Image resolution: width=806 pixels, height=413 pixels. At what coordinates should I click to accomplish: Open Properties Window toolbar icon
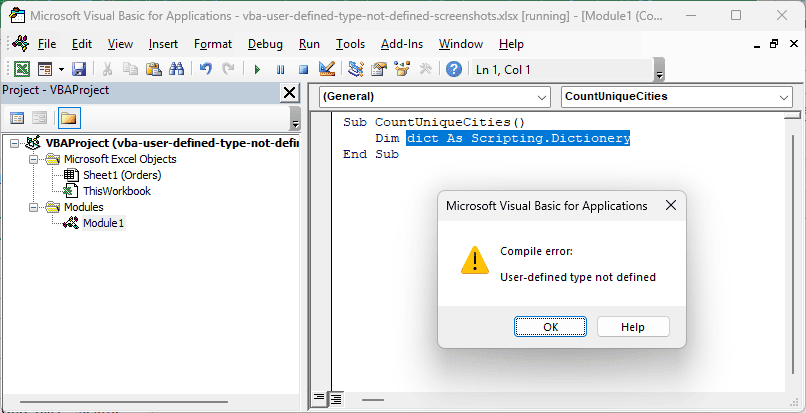379,69
